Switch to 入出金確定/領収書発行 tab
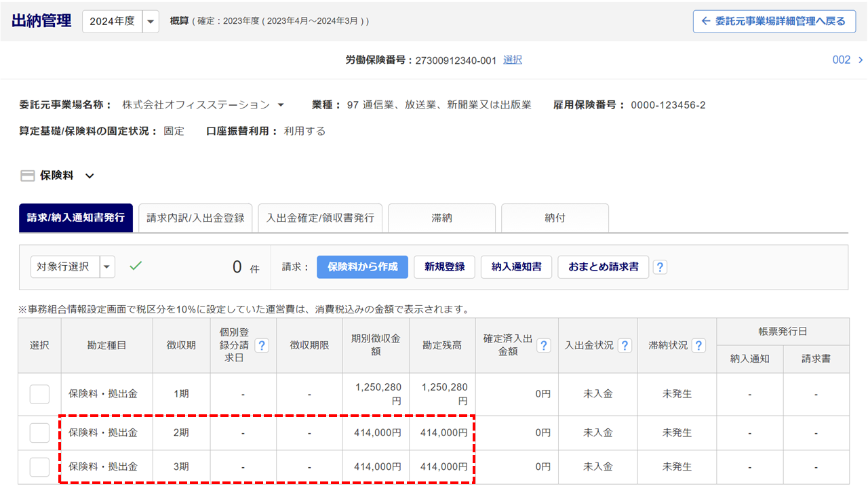This screenshot has height=495, width=868. (x=320, y=218)
